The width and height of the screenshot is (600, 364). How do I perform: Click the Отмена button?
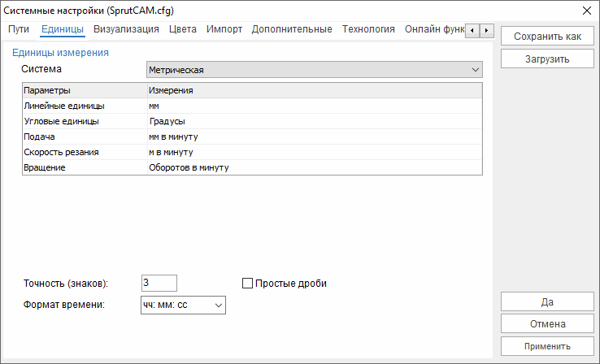547,324
